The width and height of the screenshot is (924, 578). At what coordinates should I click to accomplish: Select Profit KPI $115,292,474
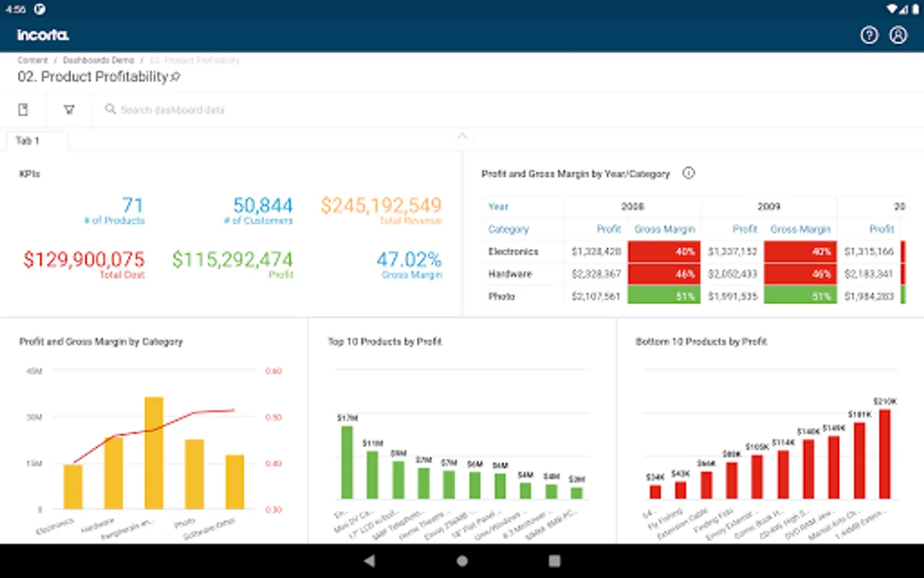tap(232, 259)
